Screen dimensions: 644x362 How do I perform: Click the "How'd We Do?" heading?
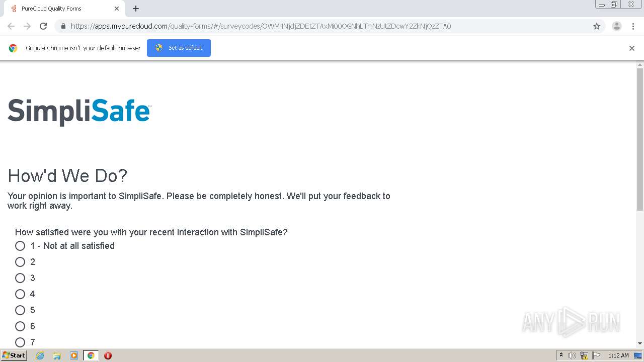pos(67,176)
